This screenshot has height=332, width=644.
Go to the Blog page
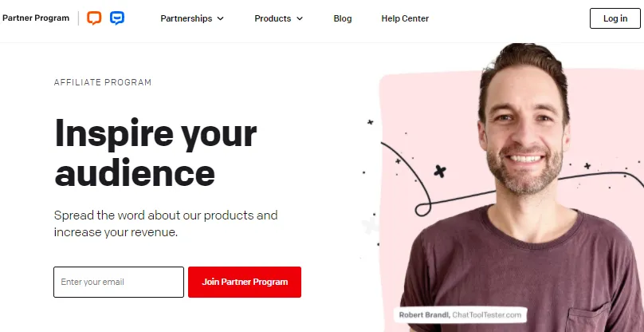click(x=343, y=18)
